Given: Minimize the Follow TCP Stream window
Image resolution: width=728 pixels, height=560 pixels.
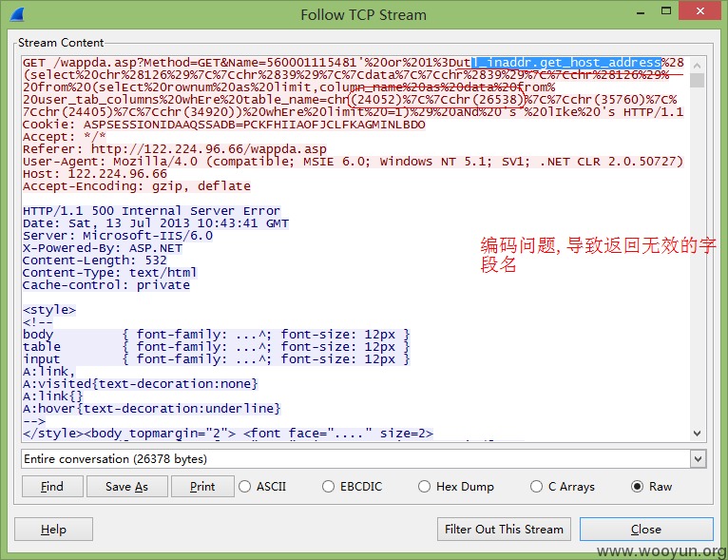Looking at the screenshot, I should point(641,13).
